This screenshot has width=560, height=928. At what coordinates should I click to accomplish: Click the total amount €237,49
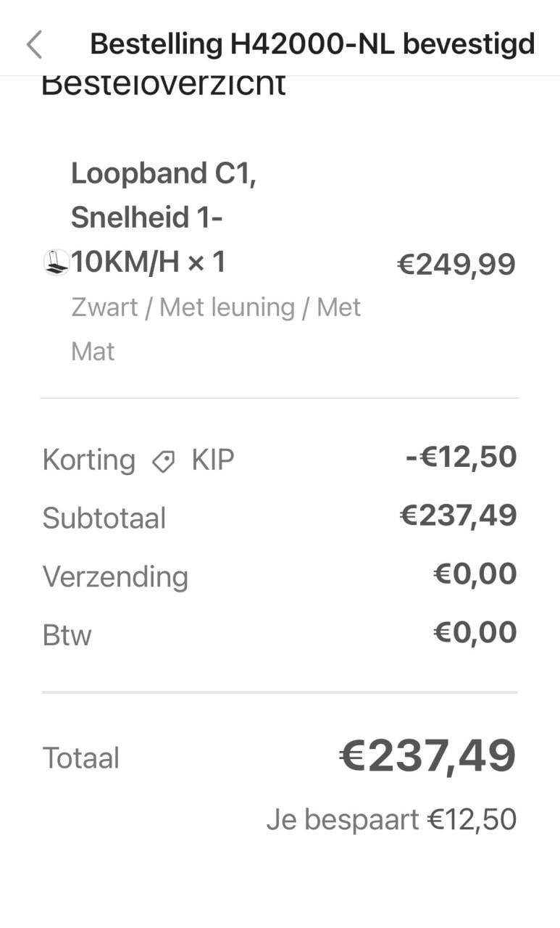tap(426, 755)
